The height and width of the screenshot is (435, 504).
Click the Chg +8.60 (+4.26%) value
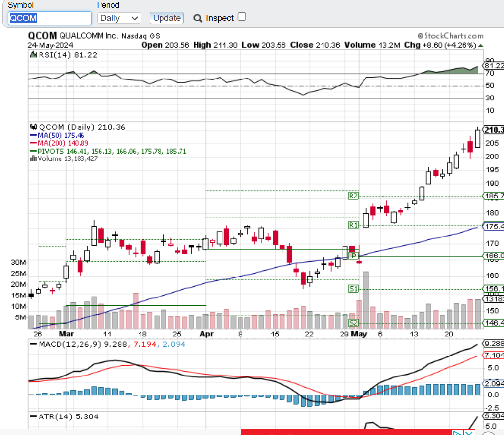point(440,45)
